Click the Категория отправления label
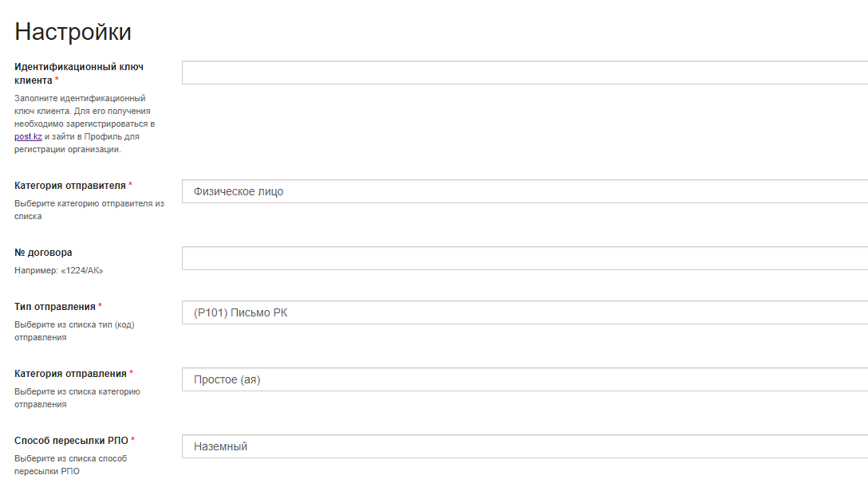This screenshot has width=868, height=483. coord(70,374)
